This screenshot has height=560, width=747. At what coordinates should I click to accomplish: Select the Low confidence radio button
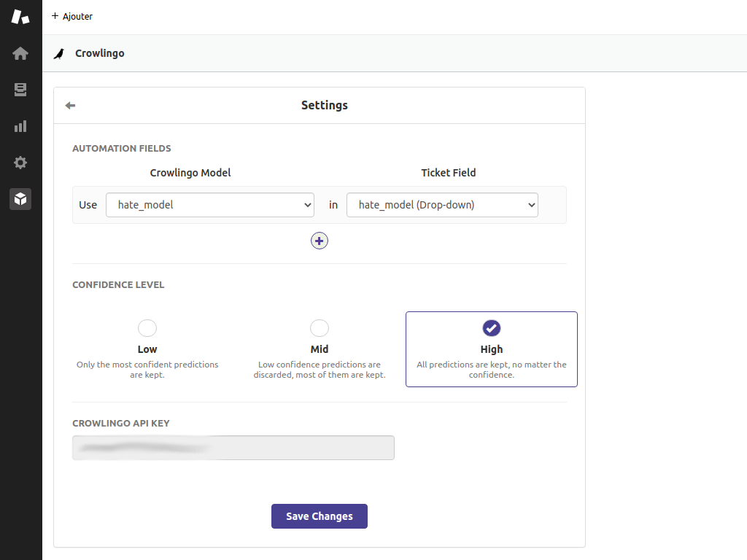tap(147, 328)
